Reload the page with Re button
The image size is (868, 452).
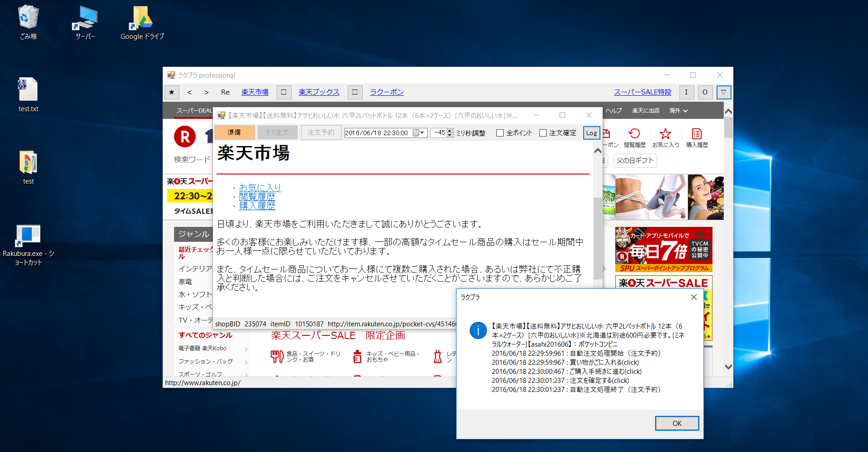click(225, 92)
